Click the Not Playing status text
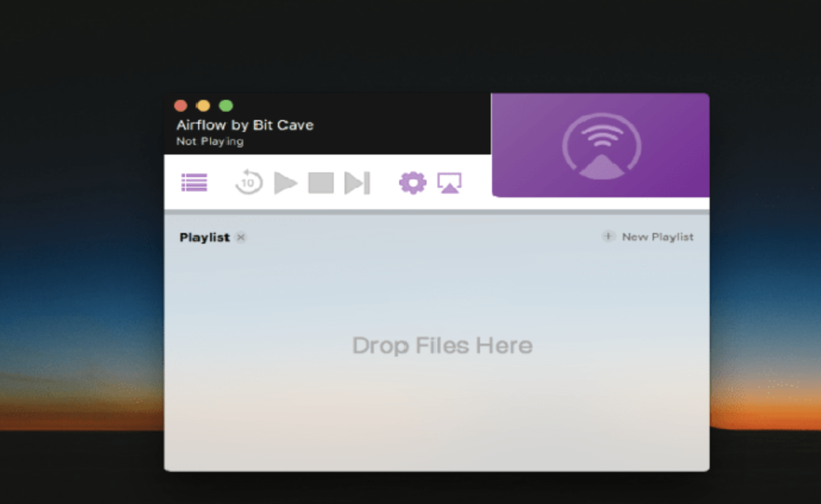Viewport: 821px width, 504px height. click(x=210, y=141)
